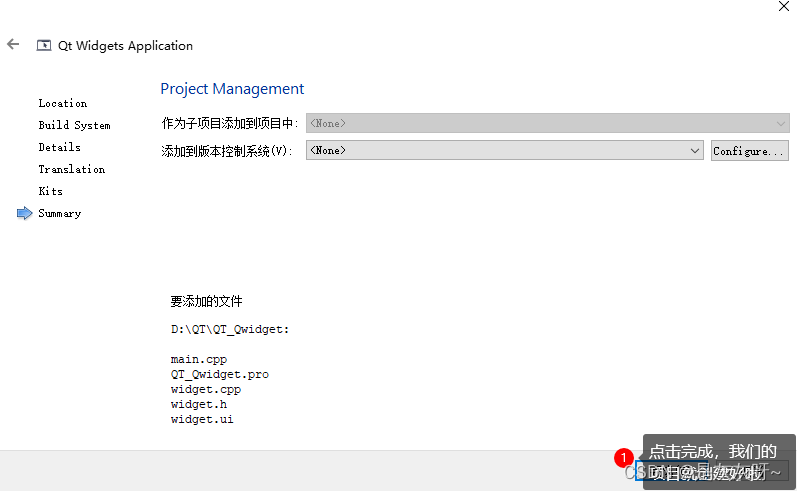This screenshot has width=797, height=491.
Task: Click the Project Management heading
Action: coord(232,88)
